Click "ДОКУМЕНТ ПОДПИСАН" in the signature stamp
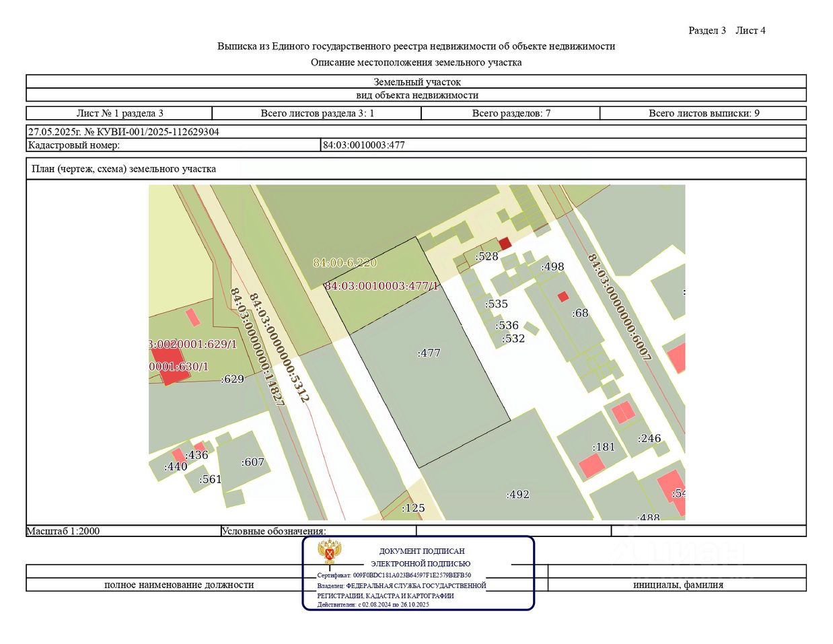This screenshot has height=644, width=833. pyautogui.click(x=422, y=551)
